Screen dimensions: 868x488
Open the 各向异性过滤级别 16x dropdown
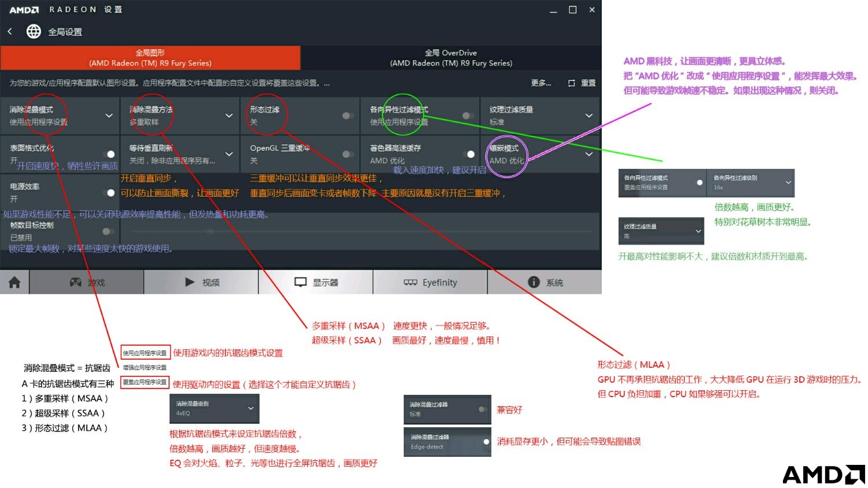click(x=788, y=183)
